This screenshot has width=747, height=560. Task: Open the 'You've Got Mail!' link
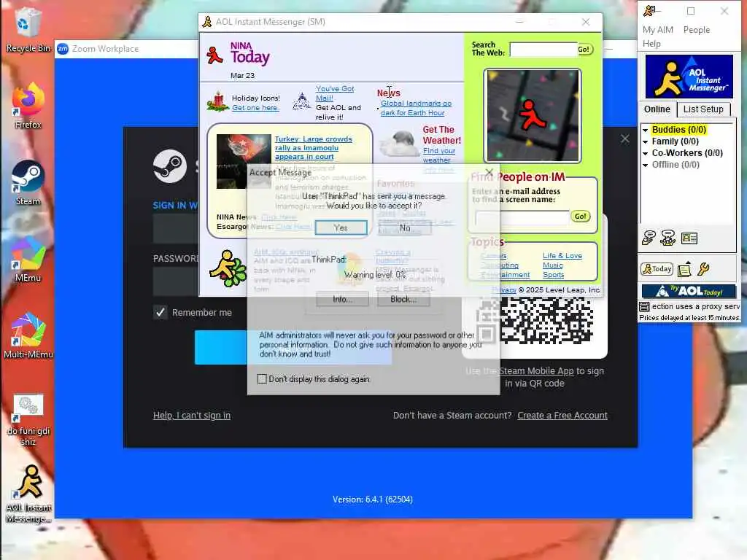334,93
